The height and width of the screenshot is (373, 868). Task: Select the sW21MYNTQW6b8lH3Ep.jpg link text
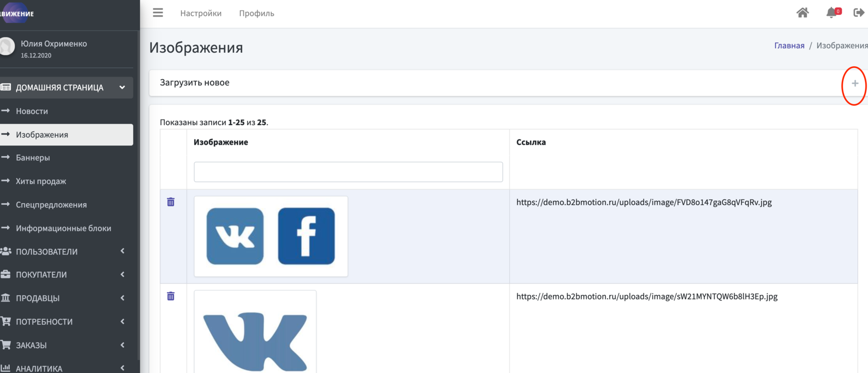[x=647, y=296]
